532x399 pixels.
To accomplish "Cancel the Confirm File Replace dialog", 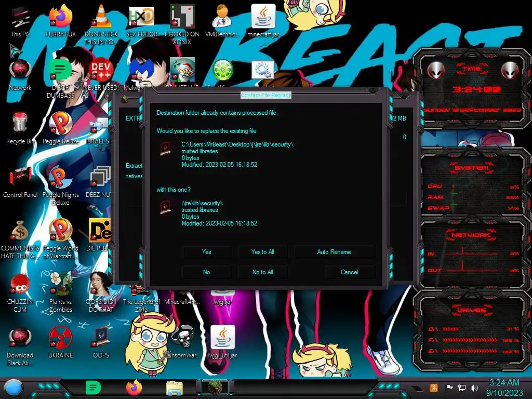I will (x=350, y=272).
